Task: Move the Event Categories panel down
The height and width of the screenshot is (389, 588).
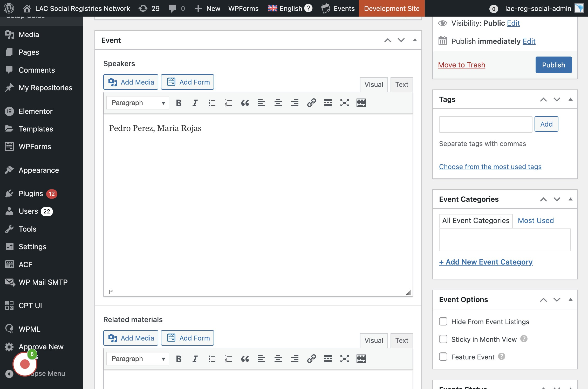Action: tap(557, 199)
